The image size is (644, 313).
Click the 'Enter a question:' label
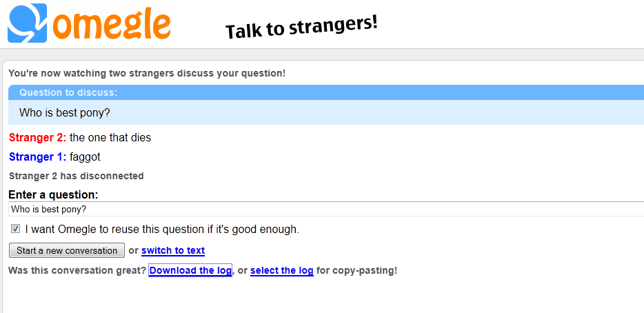[x=53, y=195]
